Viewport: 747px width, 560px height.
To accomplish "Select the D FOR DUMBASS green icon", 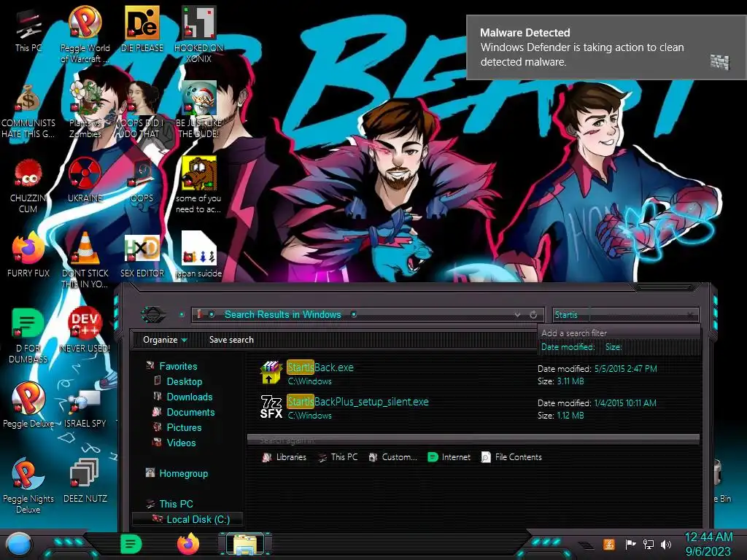I will click(x=28, y=335).
